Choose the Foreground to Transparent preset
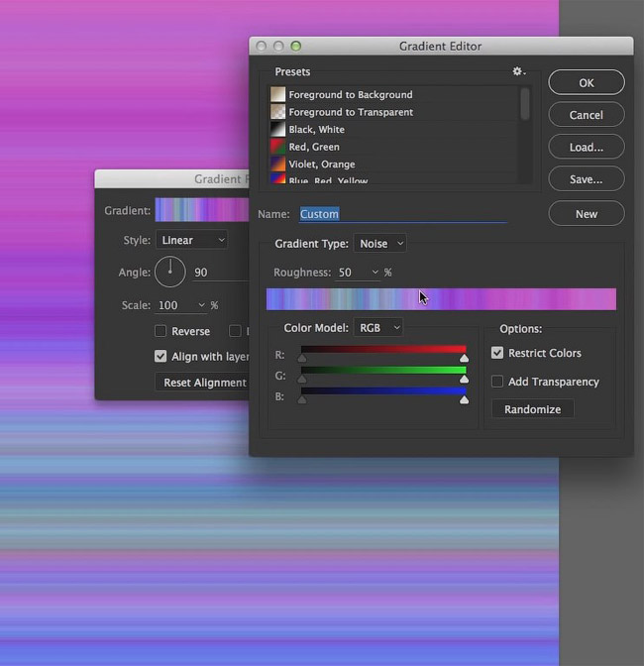644x666 pixels. pos(350,112)
